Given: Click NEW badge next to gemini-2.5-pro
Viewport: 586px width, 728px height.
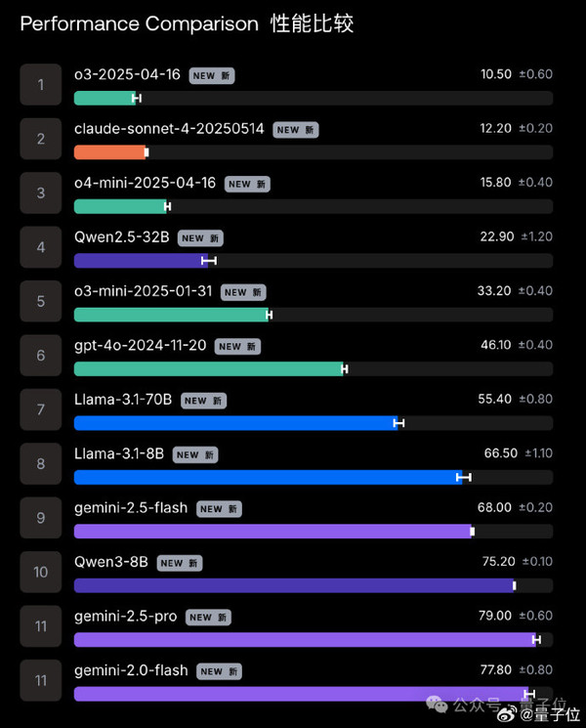Looking at the screenshot, I should click(209, 617).
